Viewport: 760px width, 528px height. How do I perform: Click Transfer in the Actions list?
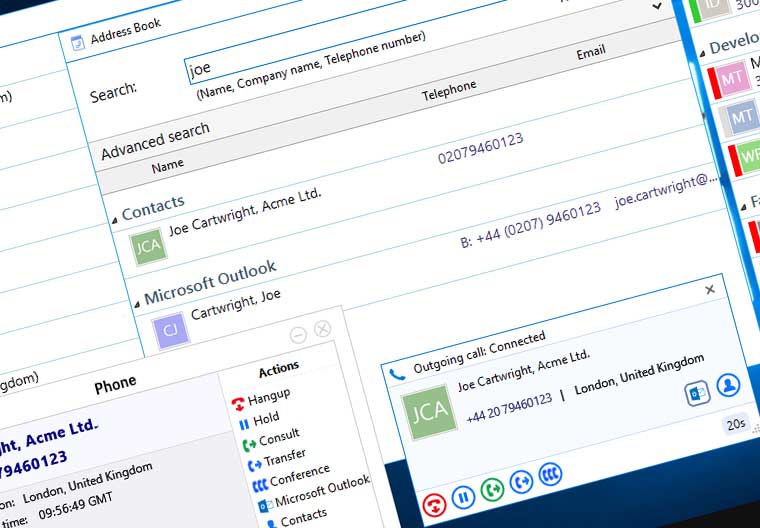coord(277,460)
